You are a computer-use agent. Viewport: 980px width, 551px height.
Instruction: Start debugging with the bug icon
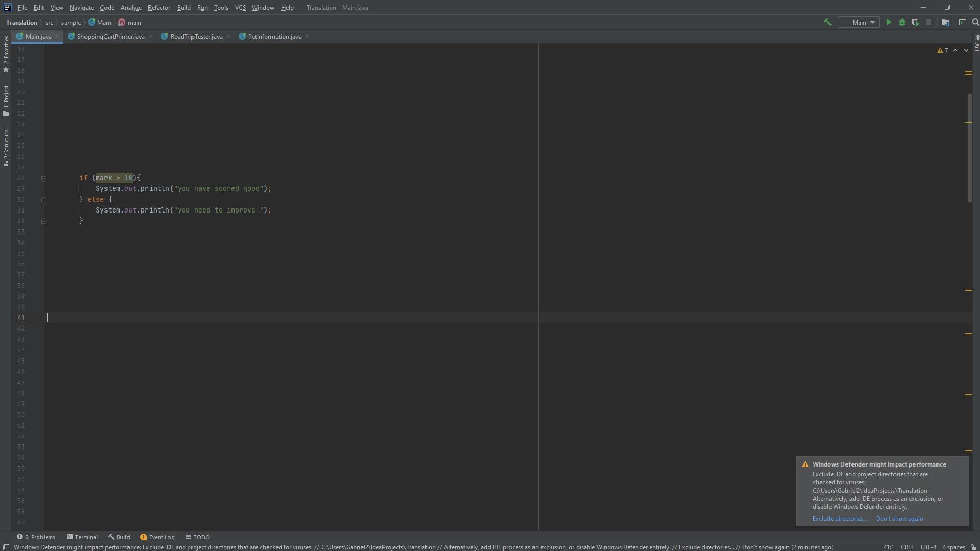[x=902, y=23]
